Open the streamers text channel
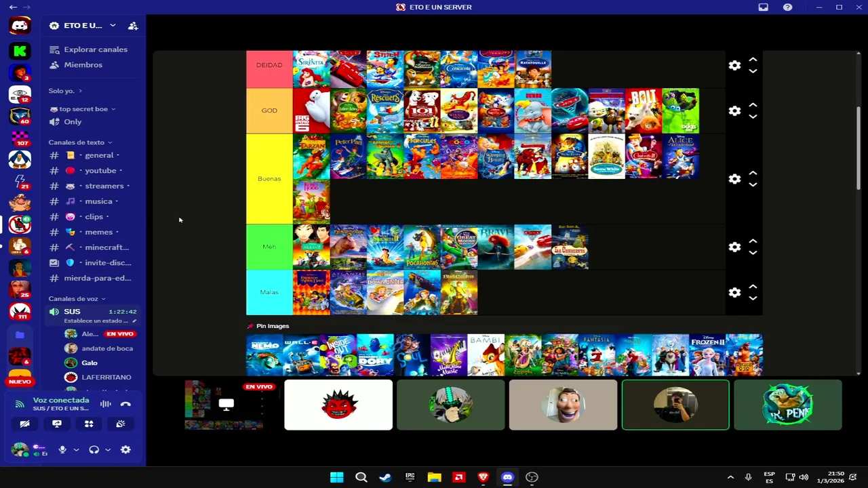The image size is (868, 488). (91, 186)
